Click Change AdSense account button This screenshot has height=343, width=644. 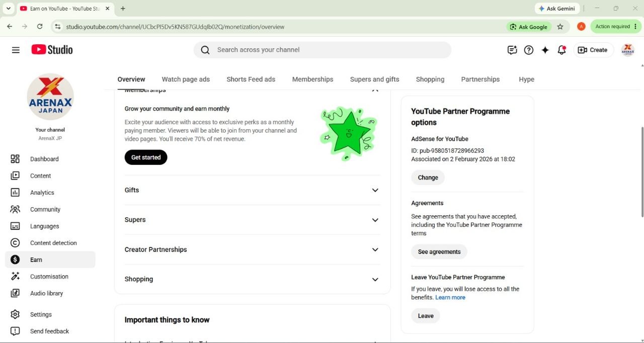click(428, 178)
